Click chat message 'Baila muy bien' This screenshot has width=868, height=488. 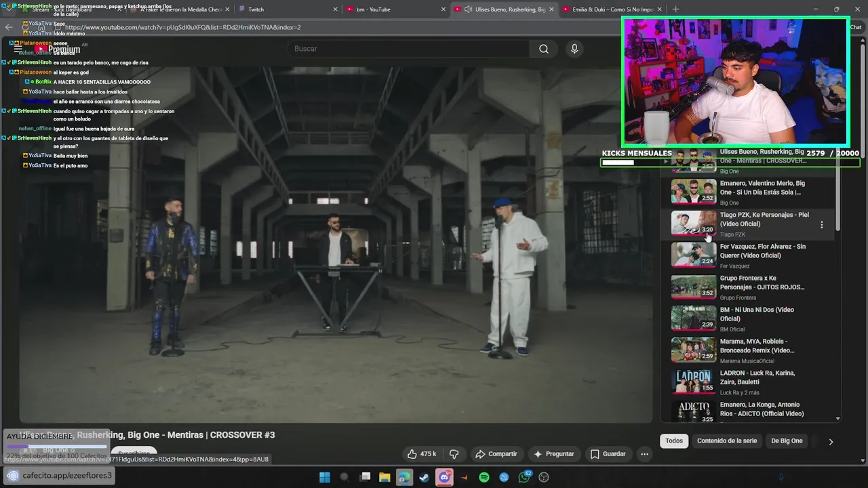point(71,156)
